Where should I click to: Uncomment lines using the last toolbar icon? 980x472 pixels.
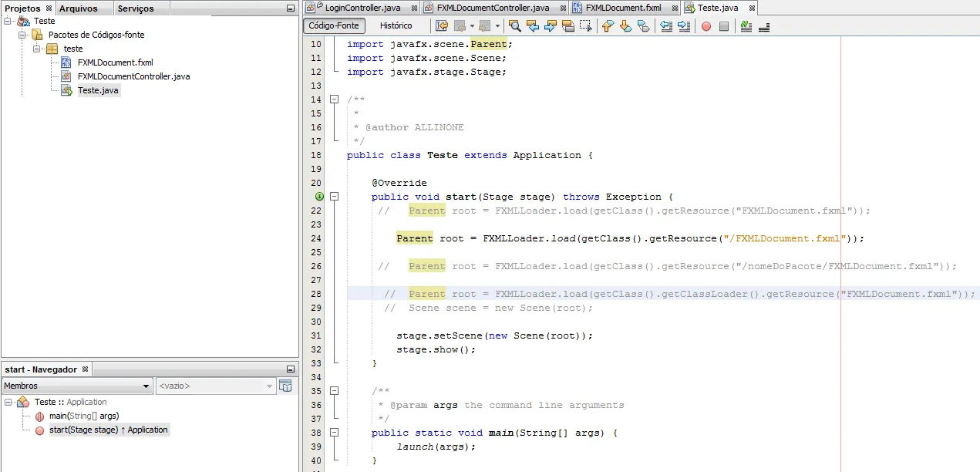coord(764,25)
